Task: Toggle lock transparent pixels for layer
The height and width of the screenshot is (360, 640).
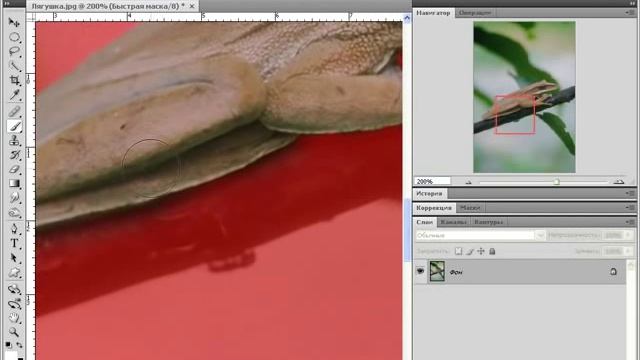Action: (x=458, y=251)
